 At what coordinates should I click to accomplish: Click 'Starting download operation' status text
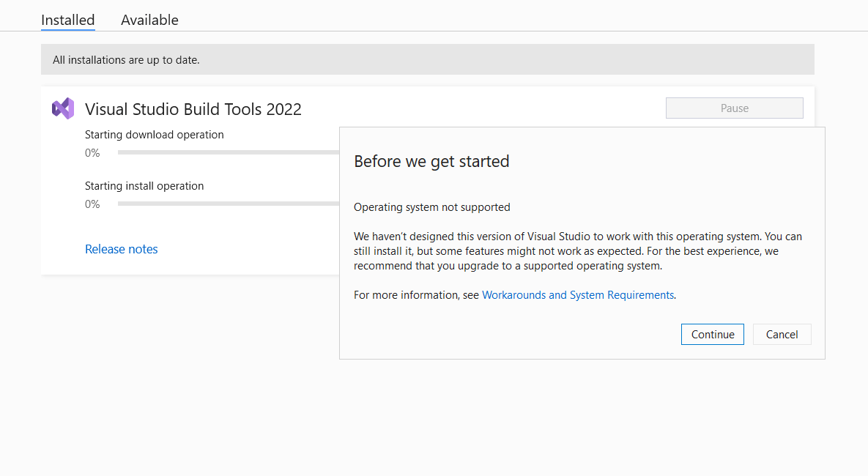(155, 135)
